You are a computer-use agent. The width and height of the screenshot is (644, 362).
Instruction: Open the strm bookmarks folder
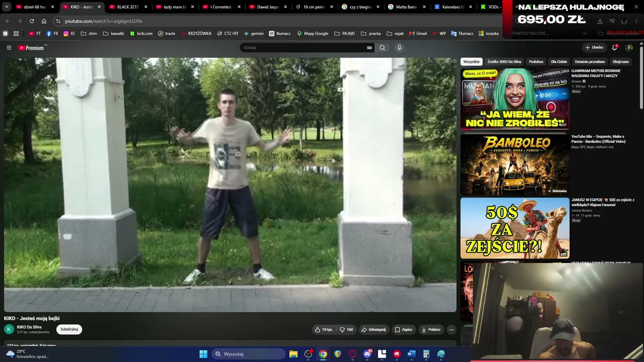tap(89, 34)
